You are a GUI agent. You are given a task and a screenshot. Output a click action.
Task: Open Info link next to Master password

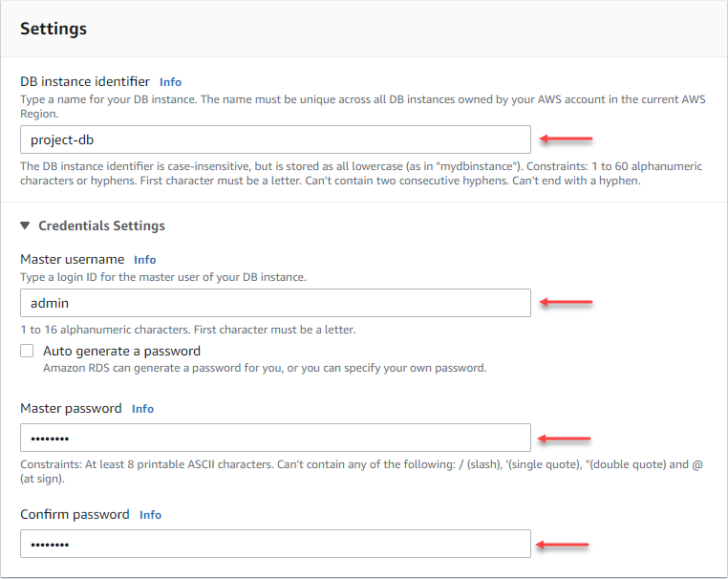click(142, 409)
